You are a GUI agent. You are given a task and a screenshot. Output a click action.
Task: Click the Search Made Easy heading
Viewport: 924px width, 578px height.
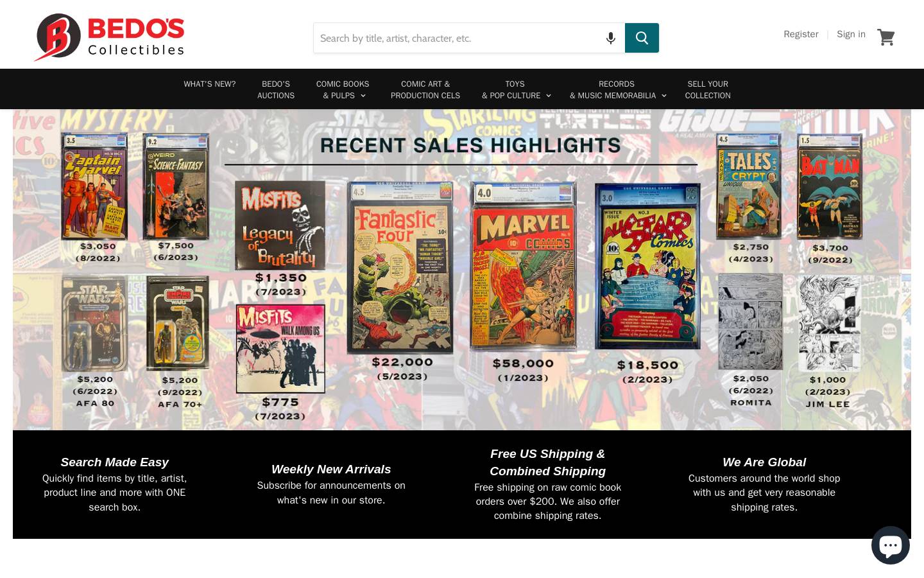coord(114,462)
